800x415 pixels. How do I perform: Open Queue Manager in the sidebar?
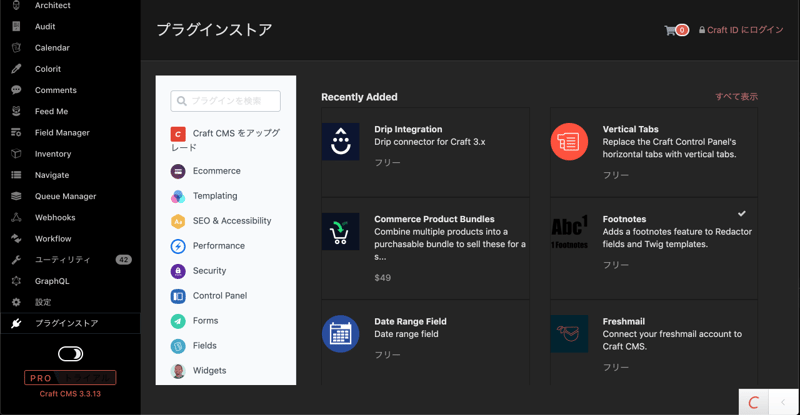click(x=65, y=196)
